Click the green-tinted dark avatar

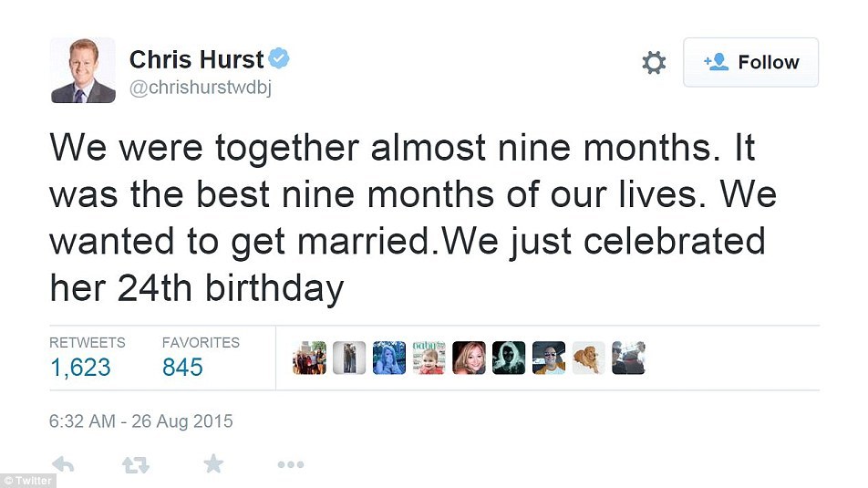tap(509, 358)
